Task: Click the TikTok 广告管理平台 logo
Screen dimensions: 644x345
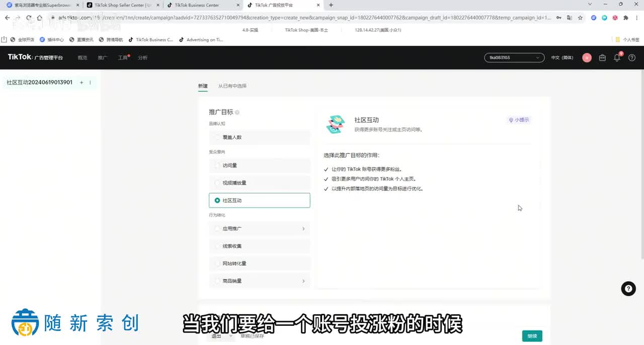Action: tap(35, 57)
